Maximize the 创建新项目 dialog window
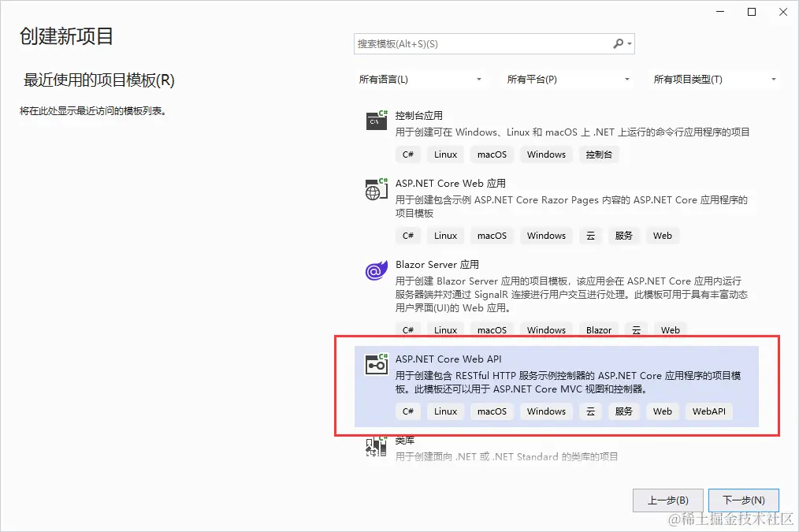Image resolution: width=799 pixels, height=532 pixels. point(752,12)
